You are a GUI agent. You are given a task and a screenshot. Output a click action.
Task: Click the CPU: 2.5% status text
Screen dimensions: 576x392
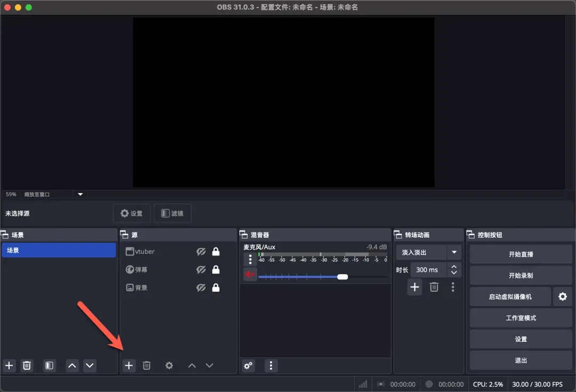488,385
